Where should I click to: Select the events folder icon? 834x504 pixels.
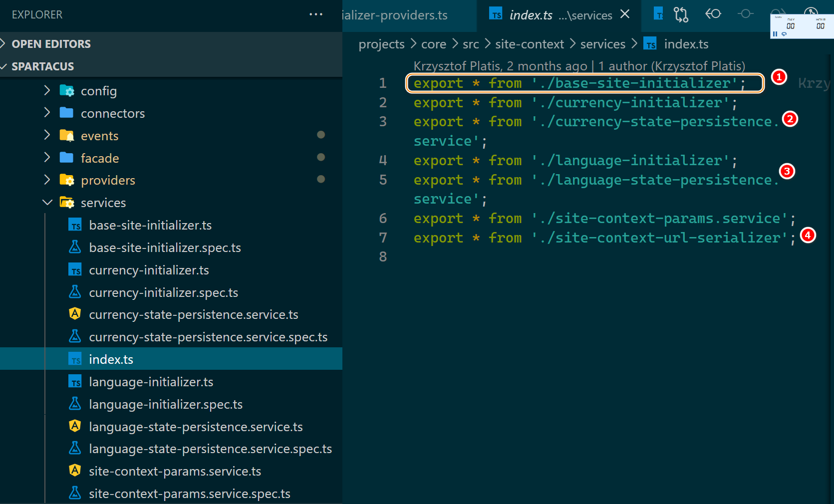(67, 135)
